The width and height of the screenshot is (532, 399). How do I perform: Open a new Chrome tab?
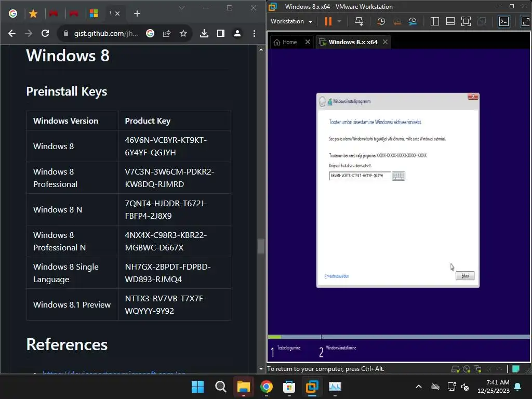(137, 14)
